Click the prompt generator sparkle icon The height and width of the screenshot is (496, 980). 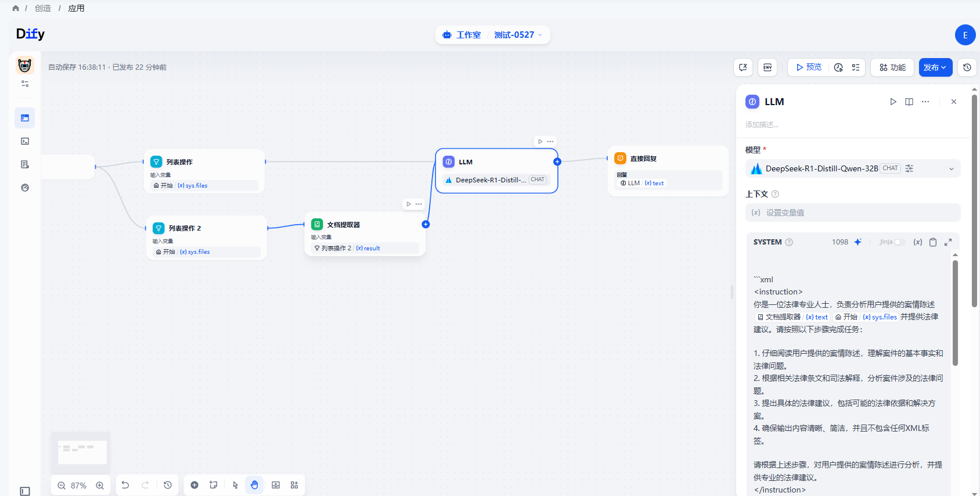858,242
